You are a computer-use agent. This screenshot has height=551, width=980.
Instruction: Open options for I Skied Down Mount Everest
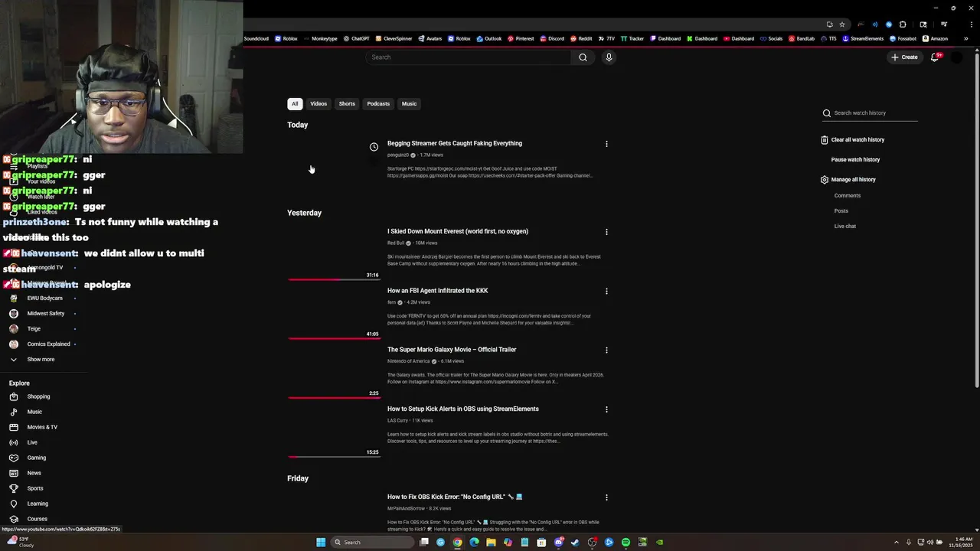click(606, 232)
